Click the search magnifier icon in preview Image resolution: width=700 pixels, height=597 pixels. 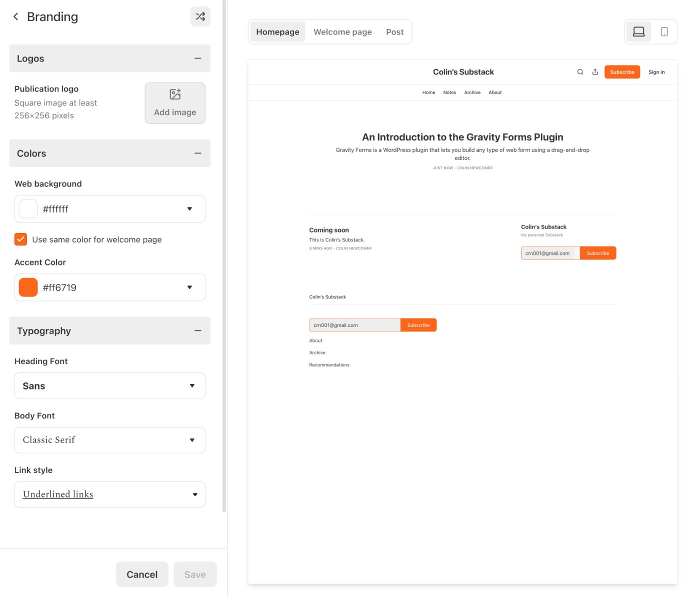tap(580, 72)
